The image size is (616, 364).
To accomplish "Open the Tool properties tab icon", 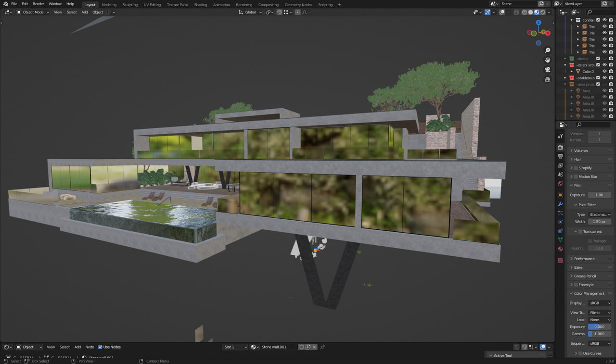I will click(x=560, y=137).
